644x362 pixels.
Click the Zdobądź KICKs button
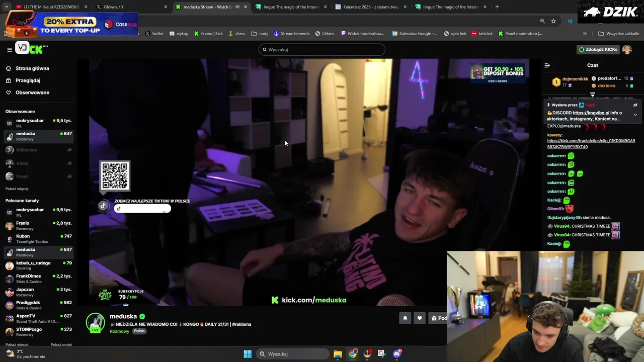[x=598, y=49]
